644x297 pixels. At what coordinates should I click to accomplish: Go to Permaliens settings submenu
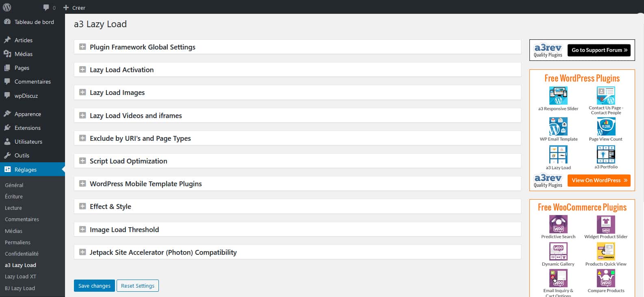(17, 242)
